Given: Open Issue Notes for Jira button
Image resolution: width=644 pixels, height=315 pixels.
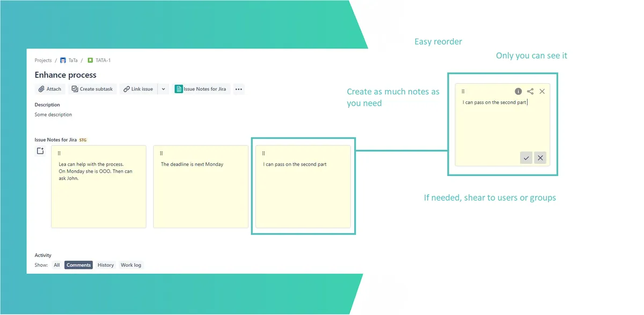Looking at the screenshot, I should click(201, 89).
